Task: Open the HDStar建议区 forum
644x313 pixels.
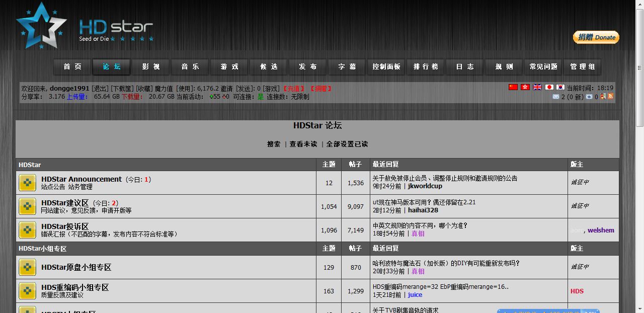Action: 65,203
